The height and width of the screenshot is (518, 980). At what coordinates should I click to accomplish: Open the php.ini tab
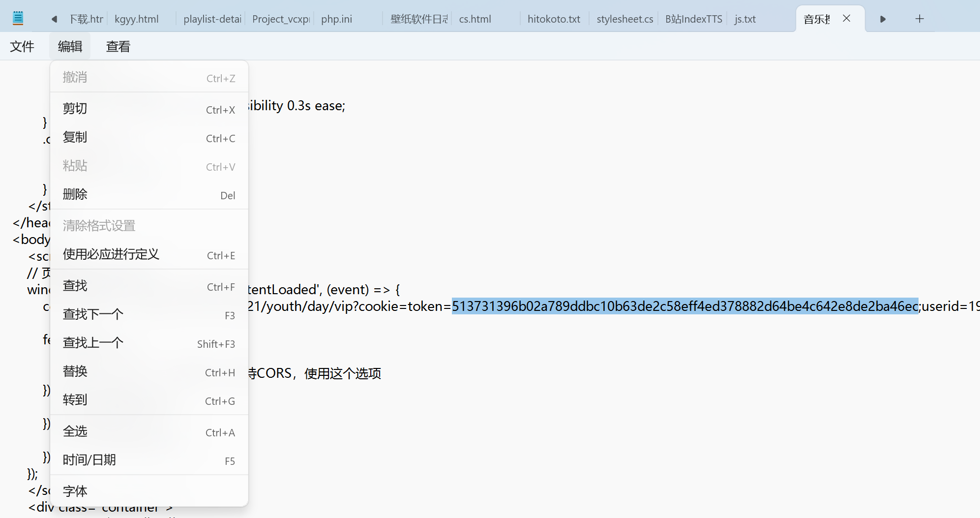337,19
